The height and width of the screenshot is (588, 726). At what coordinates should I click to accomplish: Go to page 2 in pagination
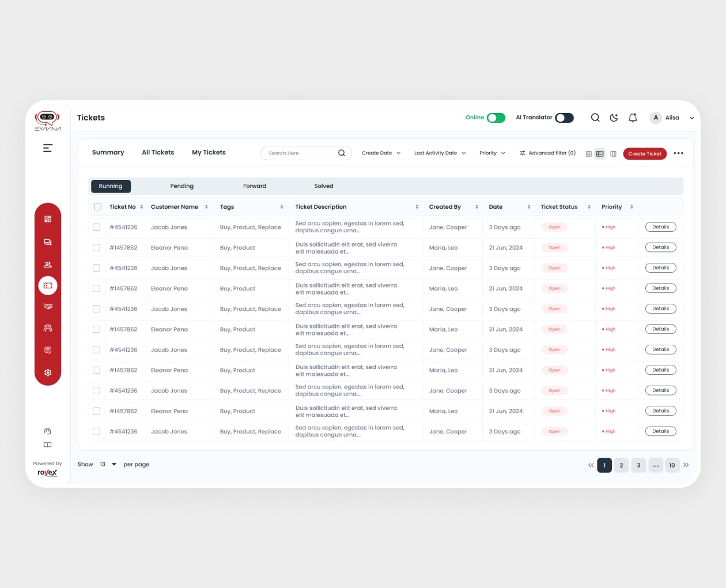click(621, 465)
